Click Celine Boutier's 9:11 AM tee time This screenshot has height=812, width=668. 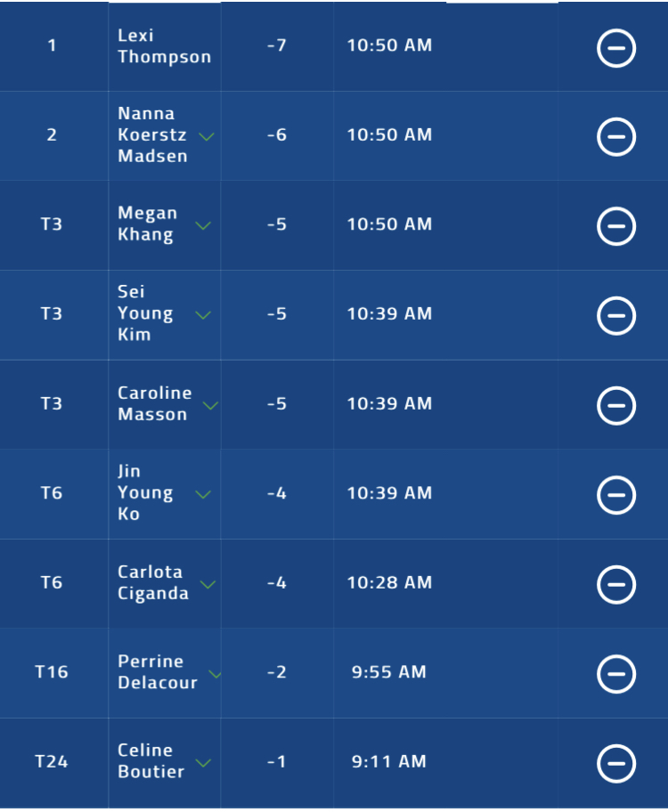389,761
